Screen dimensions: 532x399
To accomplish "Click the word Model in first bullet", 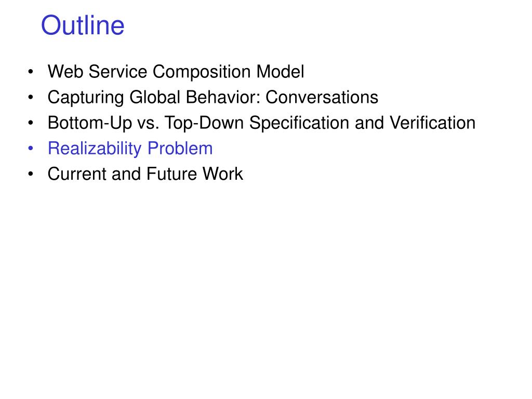I will tap(280, 72).
